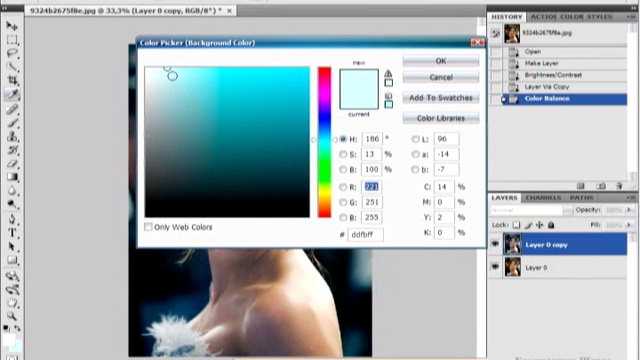Select the Path Selection tool
Screen dimensions: 640x360
pos(12,247)
